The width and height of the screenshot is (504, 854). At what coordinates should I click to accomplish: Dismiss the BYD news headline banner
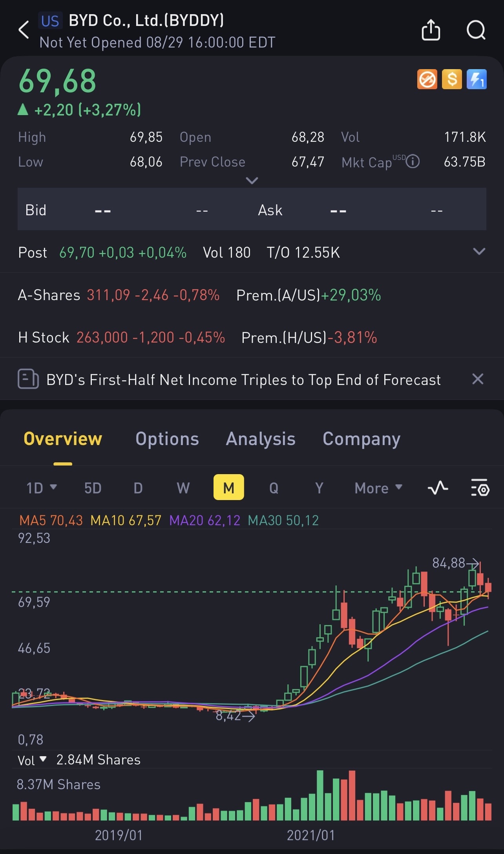[477, 379]
